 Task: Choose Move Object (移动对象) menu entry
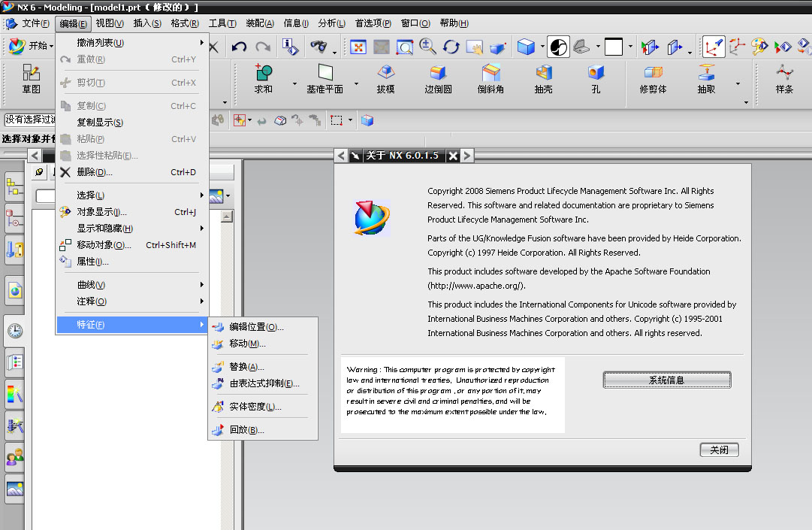tap(132, 245)
